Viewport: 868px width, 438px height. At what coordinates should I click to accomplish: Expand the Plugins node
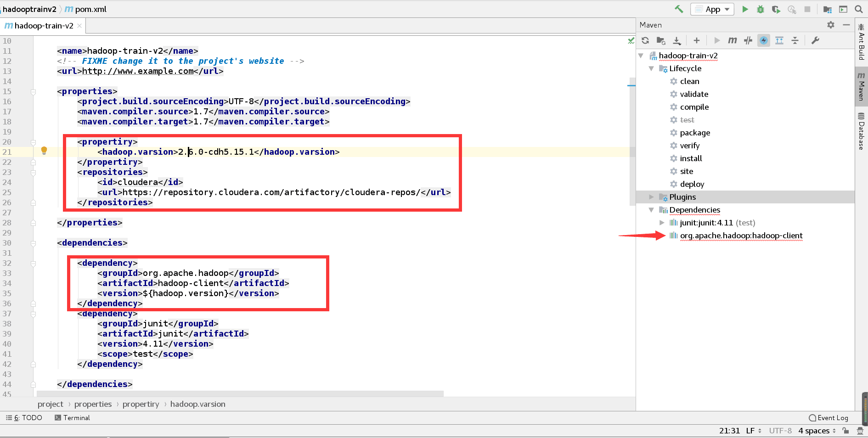click(x=651, y=197)
